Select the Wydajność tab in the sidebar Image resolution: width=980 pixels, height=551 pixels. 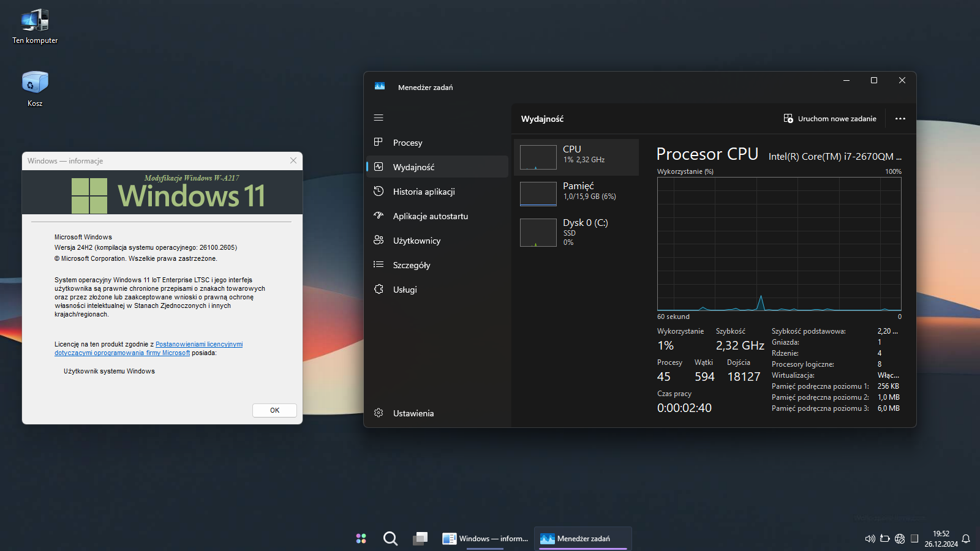(x=413, y=167)
